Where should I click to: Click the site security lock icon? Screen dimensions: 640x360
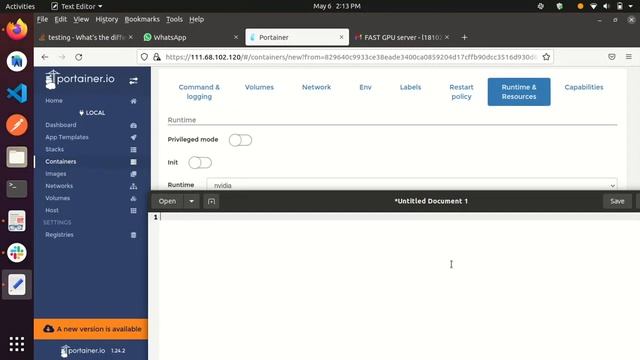pyautogui.click(x=157, y=57)
